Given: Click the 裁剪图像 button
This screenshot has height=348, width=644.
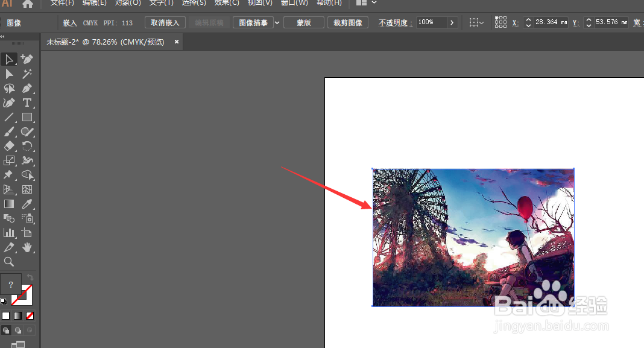Looking at the screenshot, I should point(348,22).
